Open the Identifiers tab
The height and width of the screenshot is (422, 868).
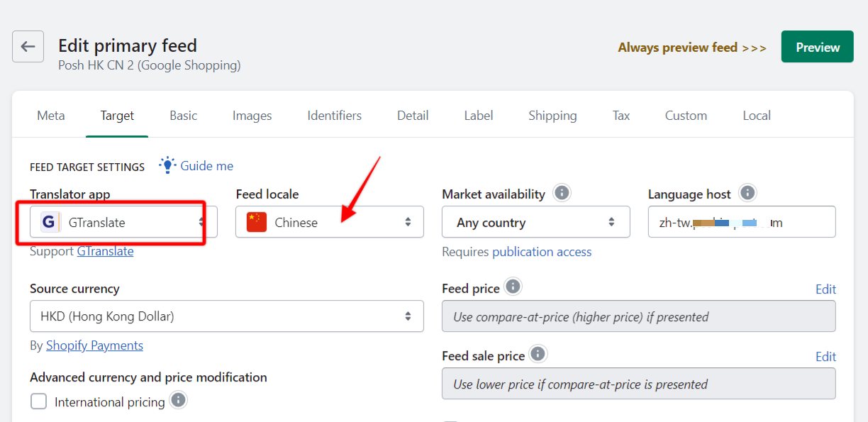pyautogui.click(x=334, y=116)
